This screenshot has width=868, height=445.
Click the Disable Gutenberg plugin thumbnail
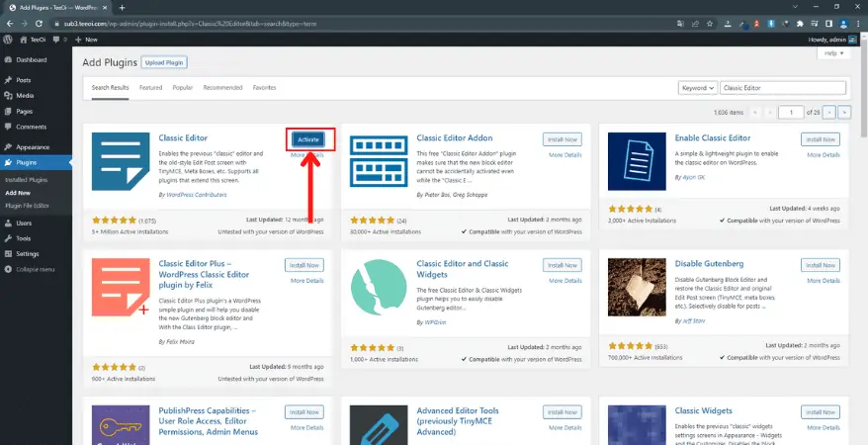pos(637,287)
